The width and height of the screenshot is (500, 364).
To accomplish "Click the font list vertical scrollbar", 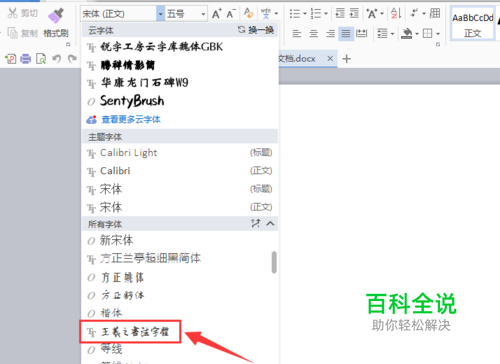I will 274,262.
